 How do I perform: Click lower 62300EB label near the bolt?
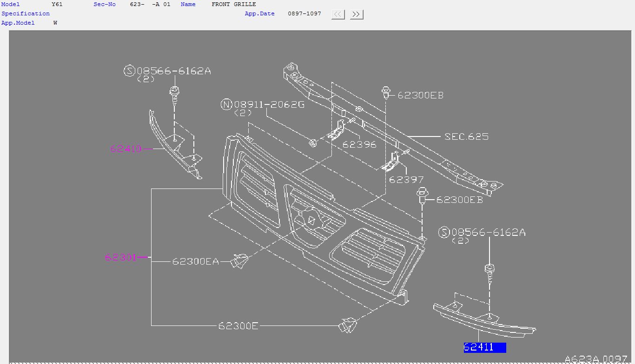pos(460,200)
